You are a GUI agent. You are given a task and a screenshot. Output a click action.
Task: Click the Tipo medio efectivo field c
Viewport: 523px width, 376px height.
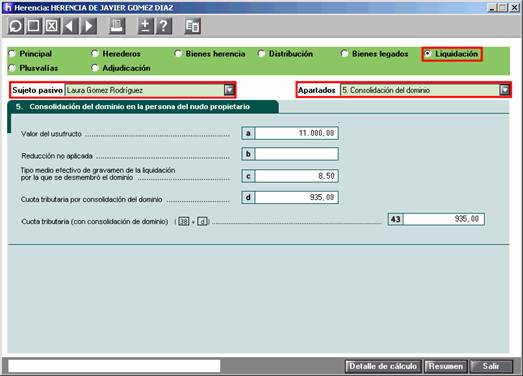click(x=297, y=176)
